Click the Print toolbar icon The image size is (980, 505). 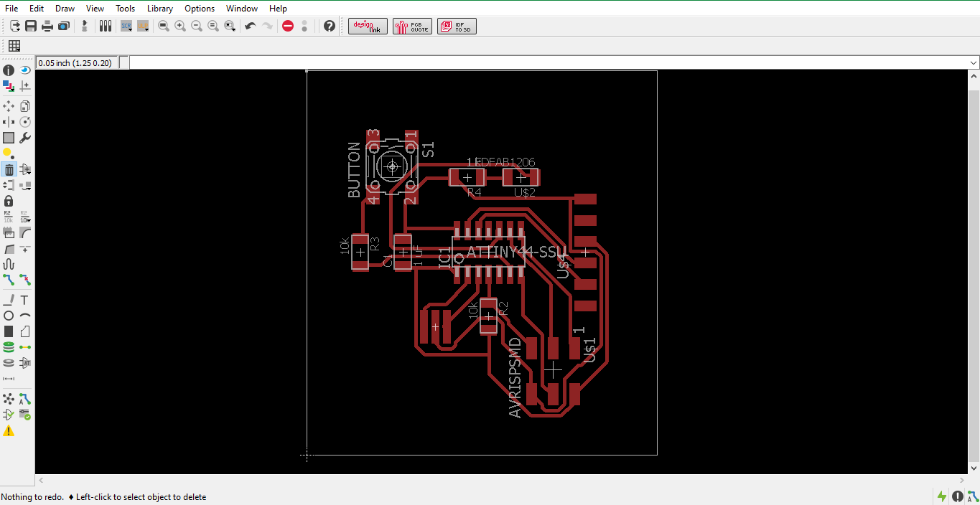coord(47,26)
